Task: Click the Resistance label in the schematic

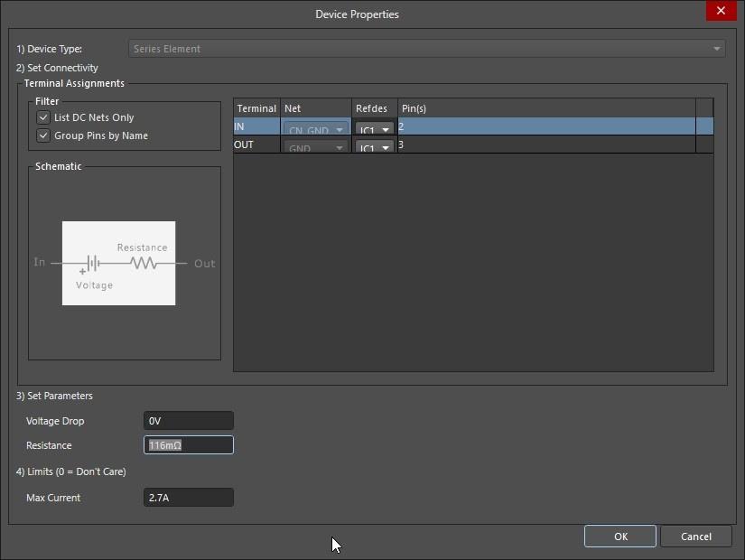Action: click(142, 247)
